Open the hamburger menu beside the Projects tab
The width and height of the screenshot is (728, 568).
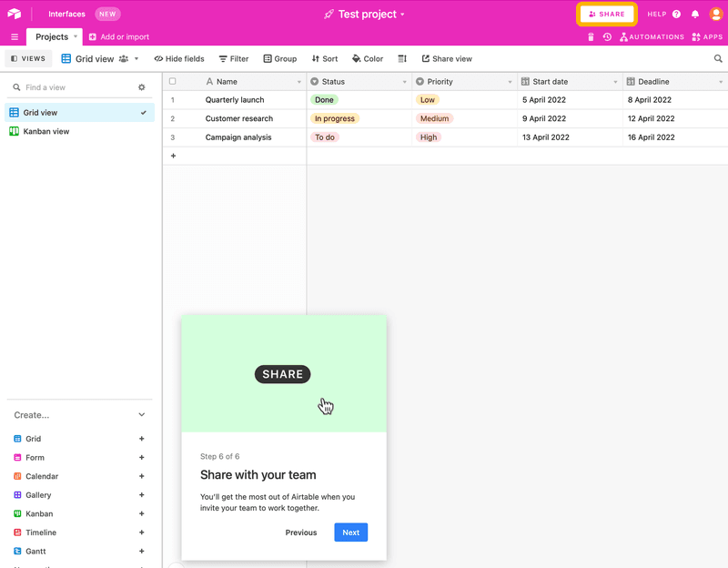[15, 37]
